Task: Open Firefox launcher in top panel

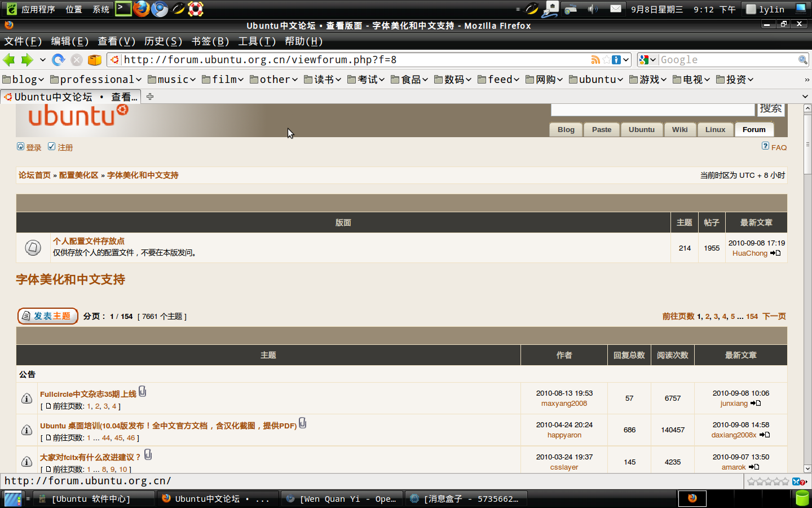Action: [x=142, y=8]
